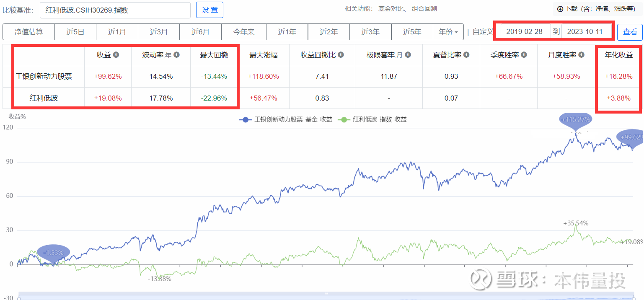Click the +56.47% cell
644x300 pixels.
click(x=264, y=98)
